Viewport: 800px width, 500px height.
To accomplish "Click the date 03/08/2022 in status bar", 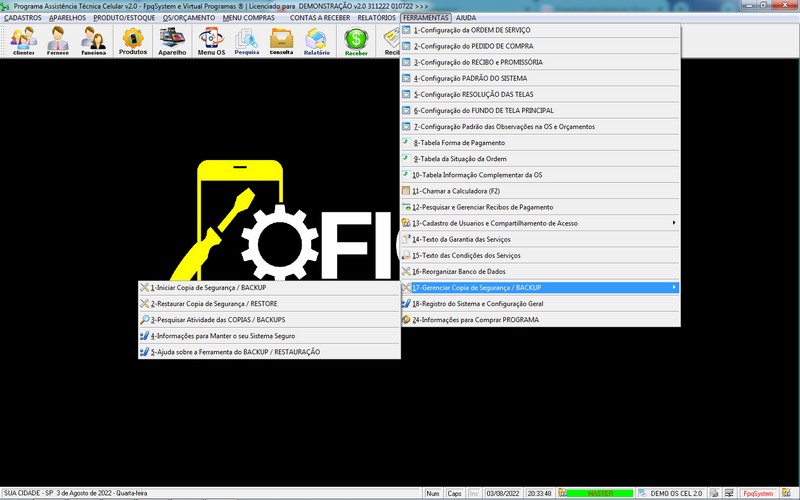I will pyautogui.click(x=503, y=493).
